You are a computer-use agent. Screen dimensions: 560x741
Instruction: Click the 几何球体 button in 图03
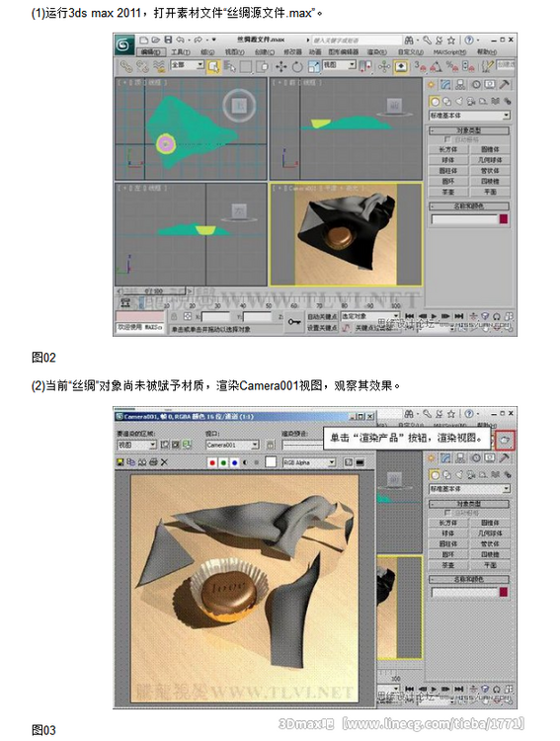click(x=490, y=534)
